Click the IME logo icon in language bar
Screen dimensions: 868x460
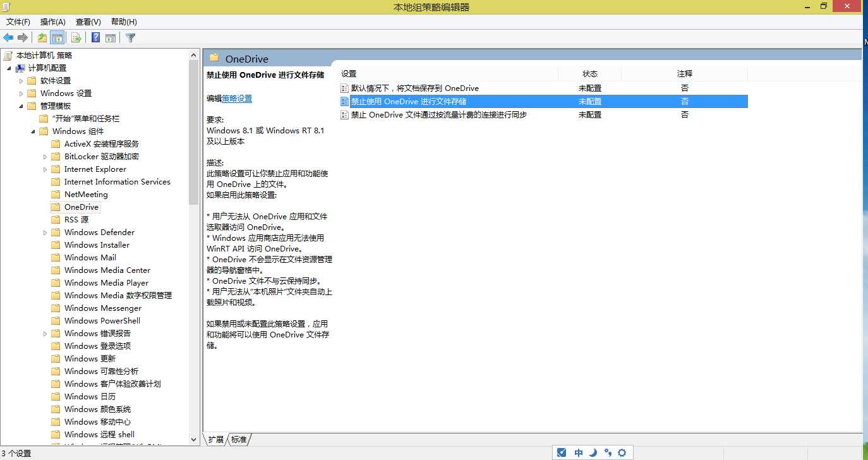(x=562, y=452)
